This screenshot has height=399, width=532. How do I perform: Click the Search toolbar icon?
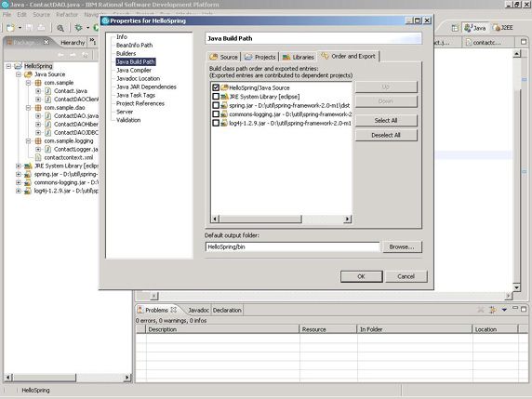tap(60, 28)
